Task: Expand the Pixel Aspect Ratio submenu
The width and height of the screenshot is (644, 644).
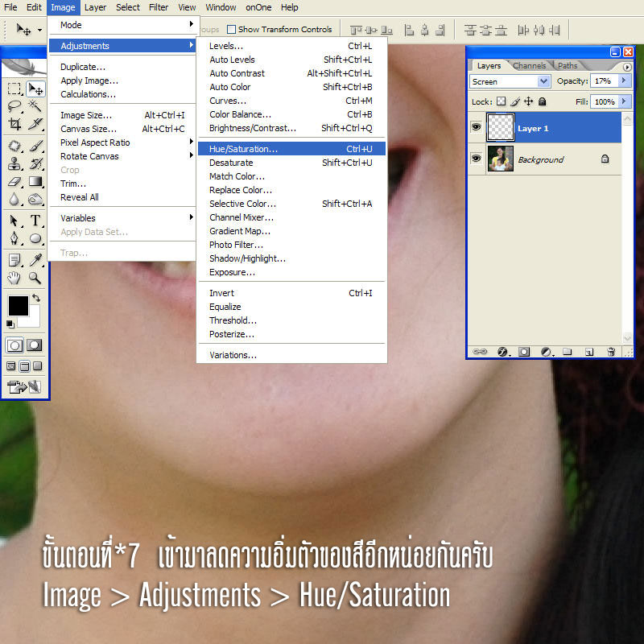Action: 123,142
